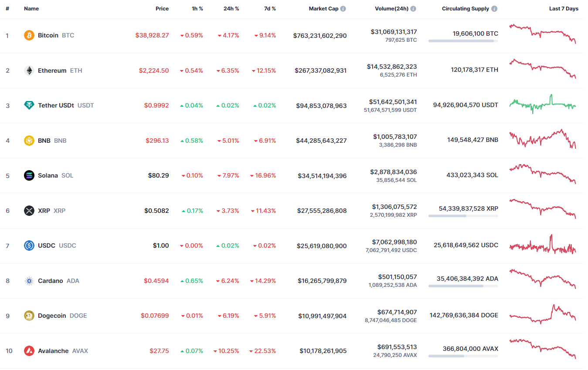Click the Dogecoin logo icon
588x370 pixels.
(29, 316)
